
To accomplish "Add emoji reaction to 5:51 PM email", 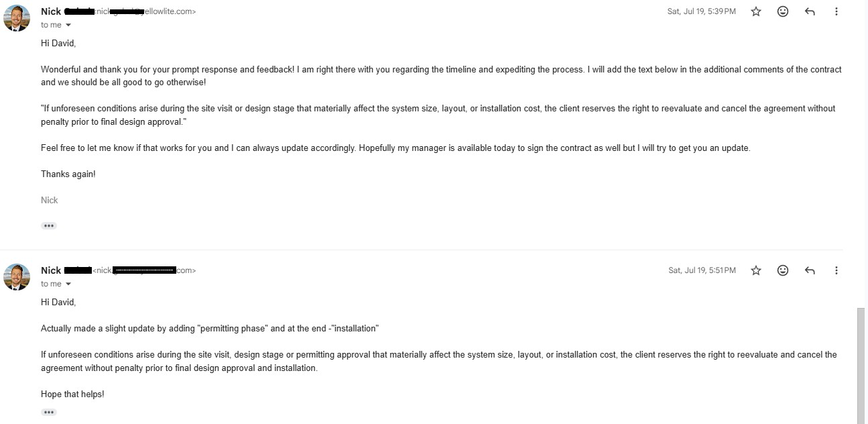I will (783, 270).
